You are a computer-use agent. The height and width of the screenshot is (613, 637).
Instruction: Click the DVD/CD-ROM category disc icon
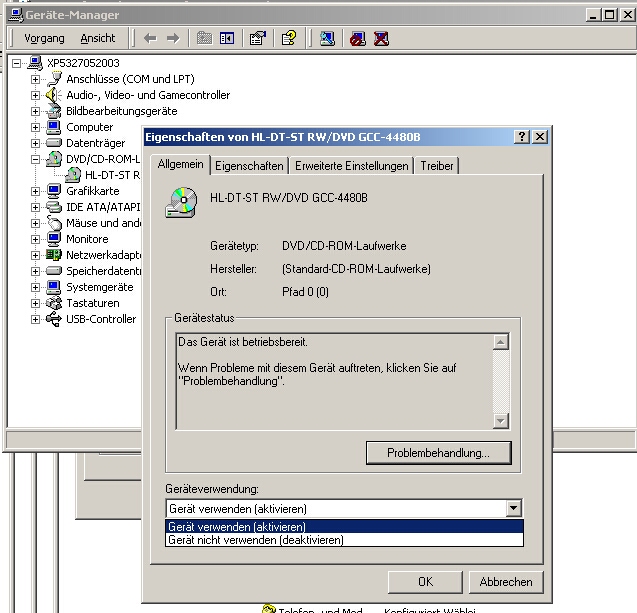(x=54, y=159)
